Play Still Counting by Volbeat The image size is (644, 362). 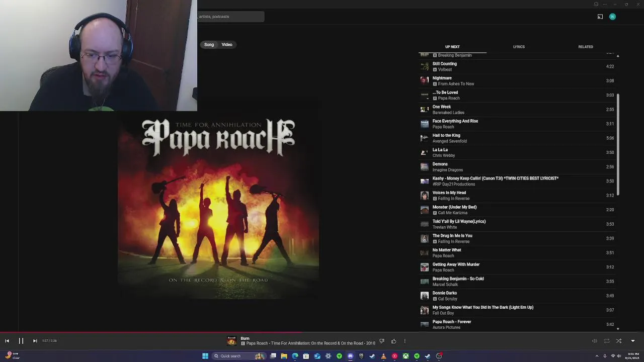pyautogui.click(x=517, y=66)
